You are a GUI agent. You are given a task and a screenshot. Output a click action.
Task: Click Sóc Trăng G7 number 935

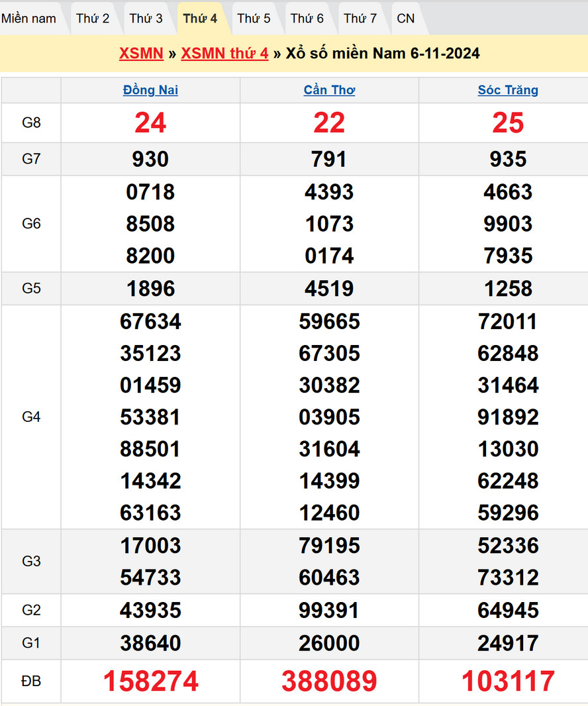[x=508, y=159]
